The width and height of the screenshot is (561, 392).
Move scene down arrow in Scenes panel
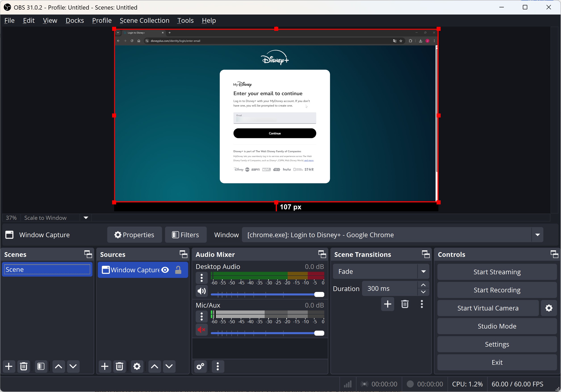tap(73, 366)
